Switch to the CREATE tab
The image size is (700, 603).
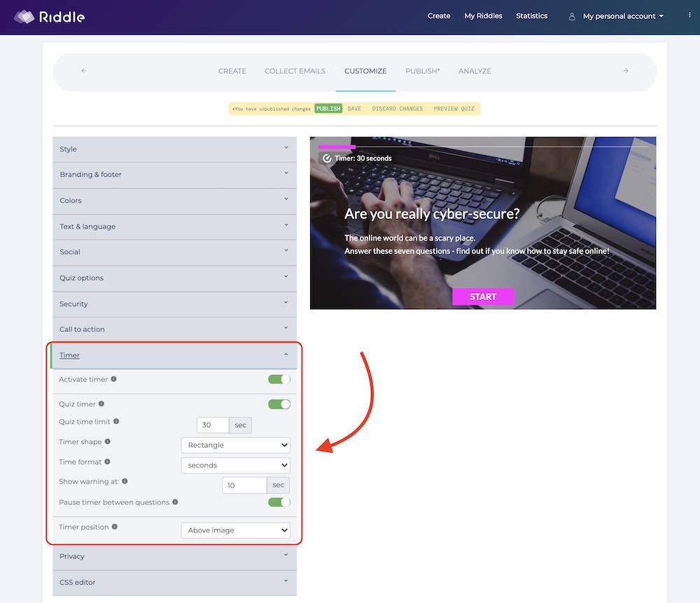232,71
